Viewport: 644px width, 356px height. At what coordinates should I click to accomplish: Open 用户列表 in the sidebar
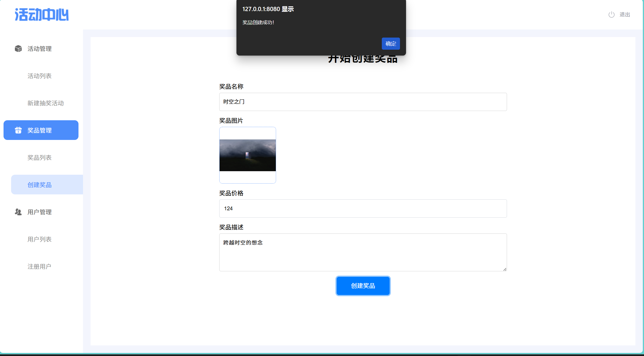point(40,239)
